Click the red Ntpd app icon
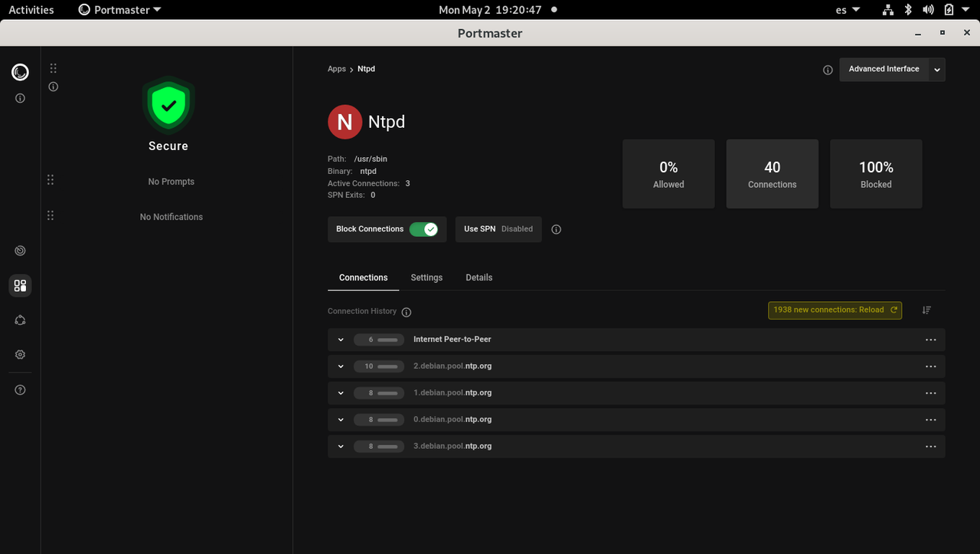Screen dimensions: 980x554 click(x=345, y=122)
